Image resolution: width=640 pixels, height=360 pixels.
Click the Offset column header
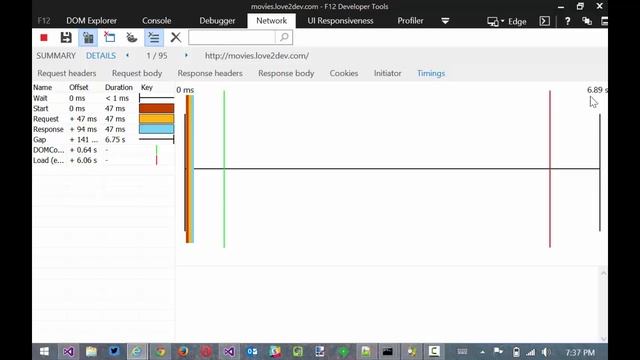78,87
